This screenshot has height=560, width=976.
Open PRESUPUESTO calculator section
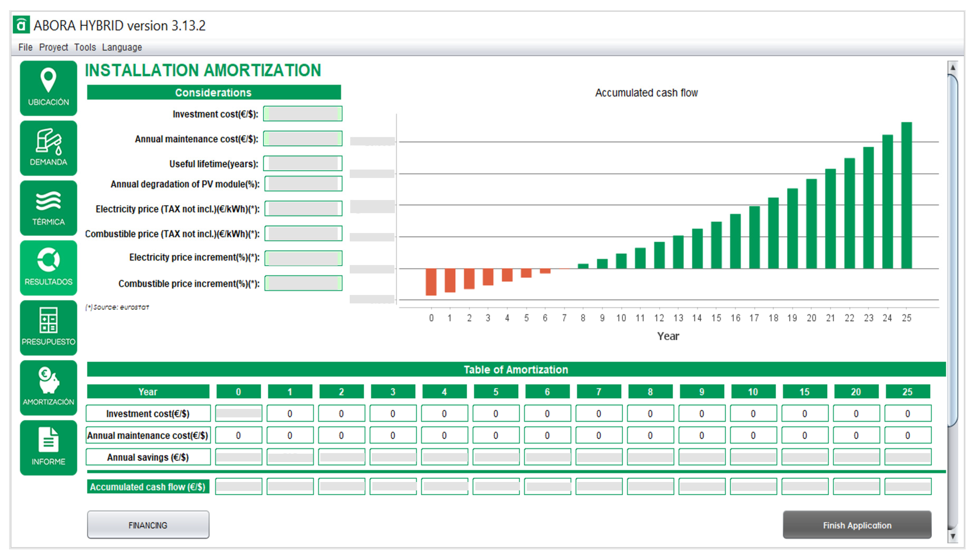49,327
